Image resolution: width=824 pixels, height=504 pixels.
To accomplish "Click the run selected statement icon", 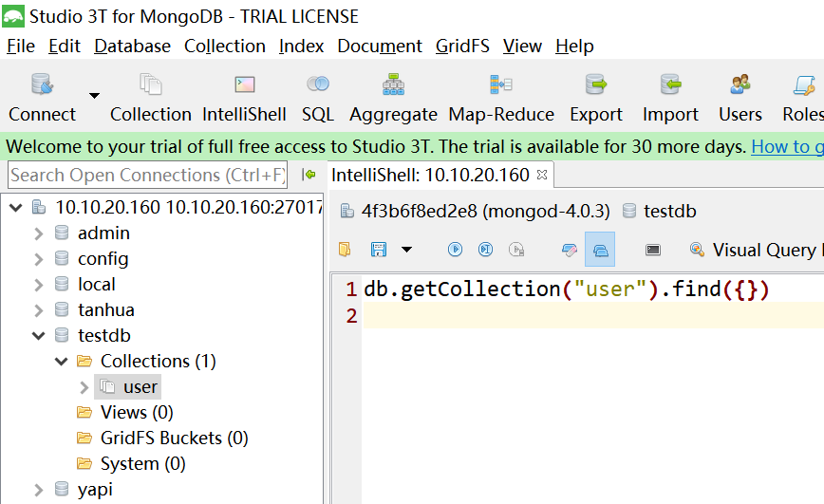I will click(x=486, y=249).
